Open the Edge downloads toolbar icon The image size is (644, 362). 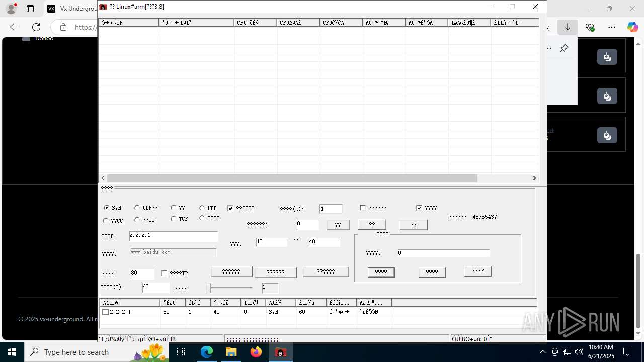pyautogui.click(x=568, y=27)
